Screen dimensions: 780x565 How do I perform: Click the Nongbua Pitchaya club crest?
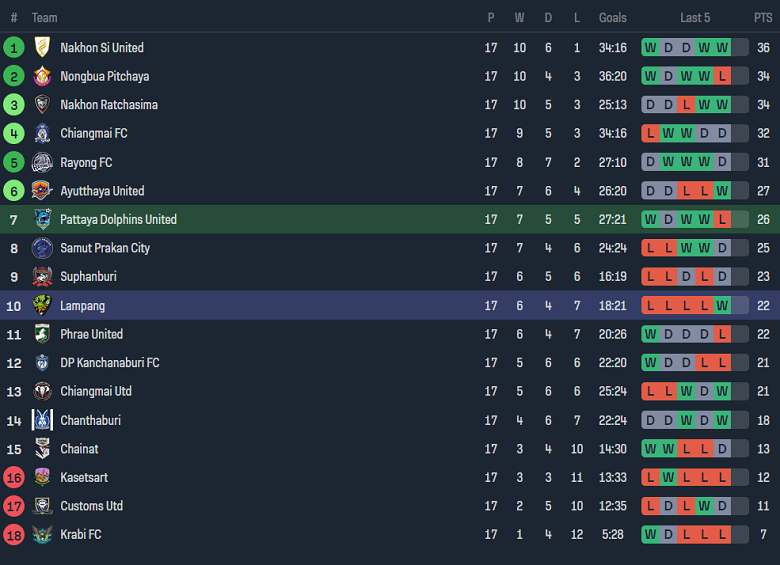click(42, 76)
